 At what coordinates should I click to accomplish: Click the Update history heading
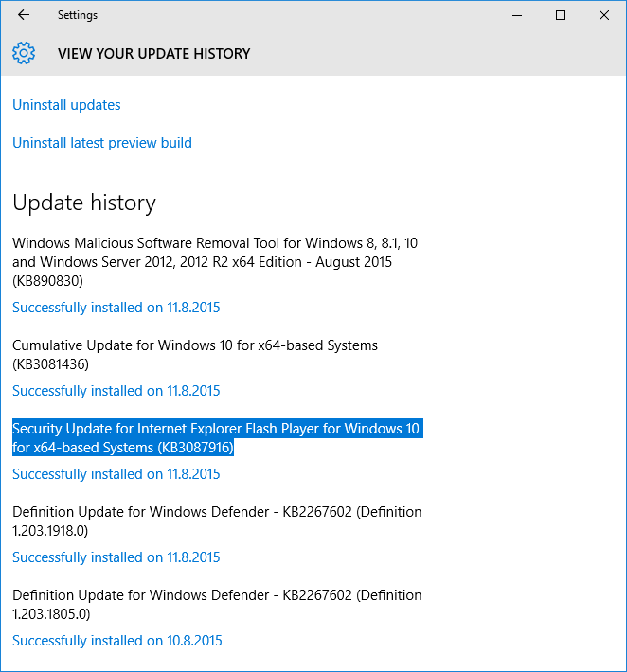[84, 203]
